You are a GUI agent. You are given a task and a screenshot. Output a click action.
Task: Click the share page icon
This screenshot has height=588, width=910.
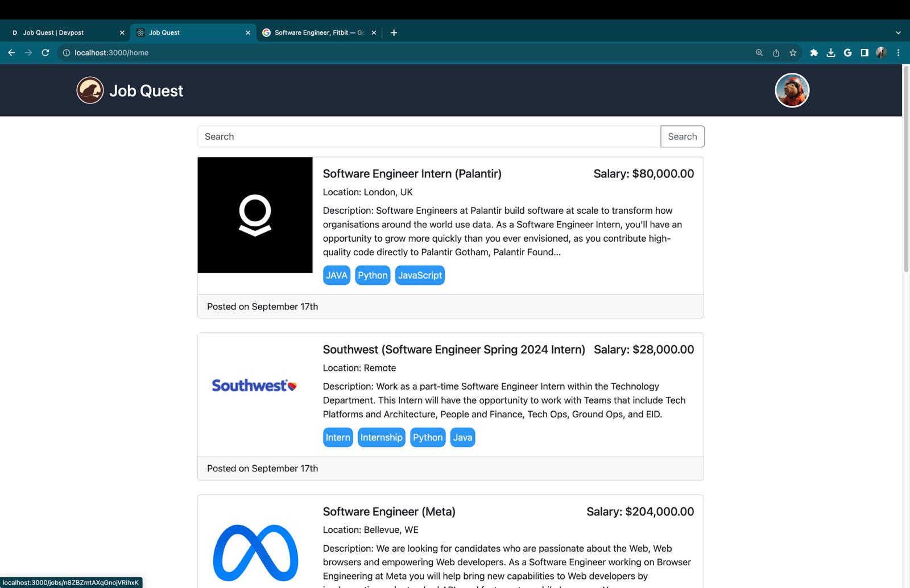[776, 53]
